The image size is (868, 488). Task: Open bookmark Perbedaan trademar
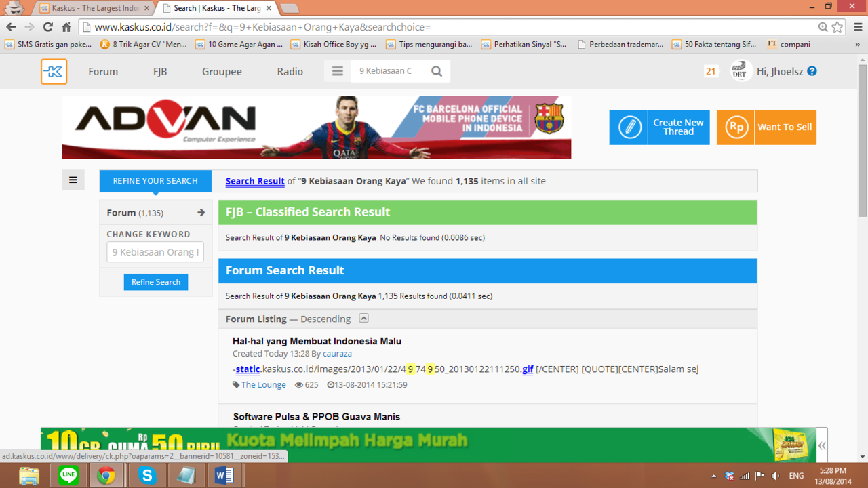click(x=620, y=44)
